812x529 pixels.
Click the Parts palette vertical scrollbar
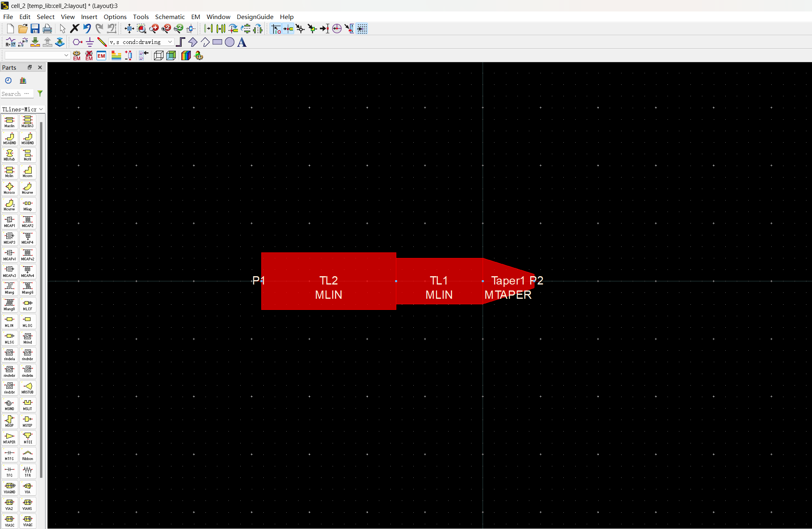pos(41,297)
